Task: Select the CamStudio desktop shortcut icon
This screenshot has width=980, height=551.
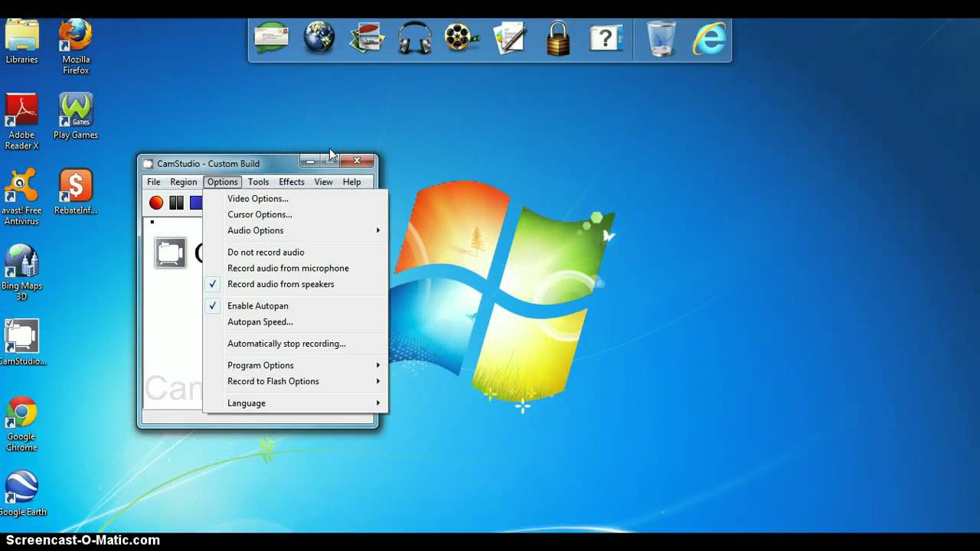Action: point(21,343)
